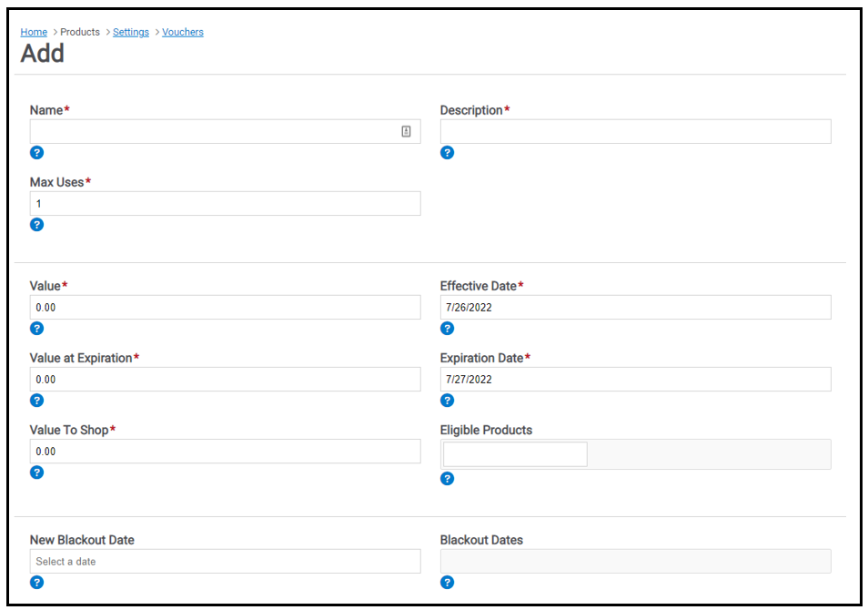The height and width of the screenshot is (610, 868).
Task: Open help icon under Blackout Dates
Action: 448,583
